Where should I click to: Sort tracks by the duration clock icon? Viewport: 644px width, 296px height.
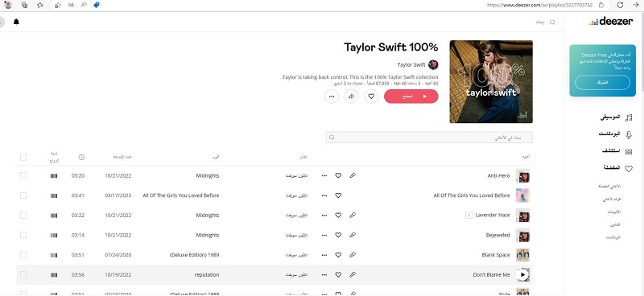pos(81,157)
